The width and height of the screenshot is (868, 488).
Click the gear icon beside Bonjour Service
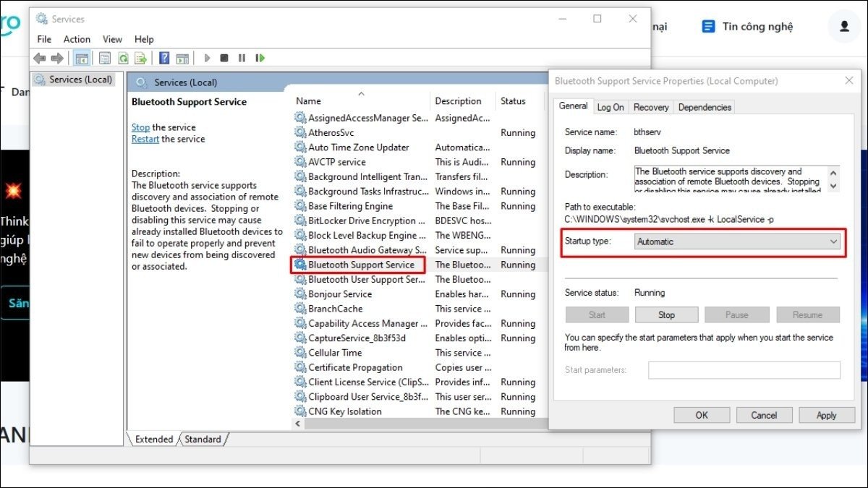[300, 294]
